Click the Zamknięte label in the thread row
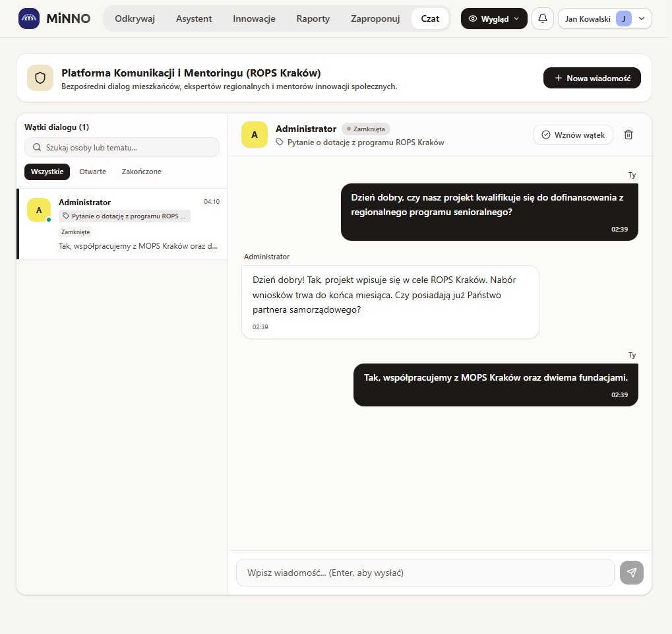This screenshot has height=634, width=672. pyautogui.click(x=75, y=232)
